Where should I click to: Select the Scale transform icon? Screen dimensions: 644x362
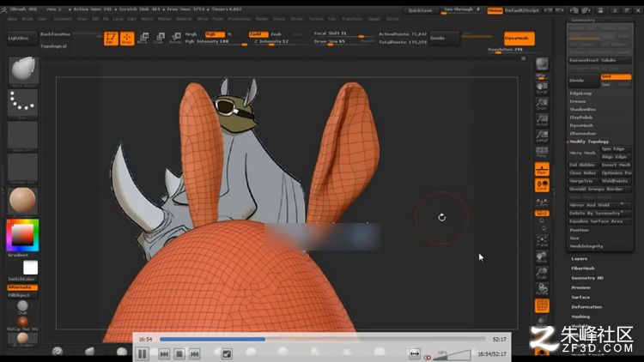click(x=159, y=38)
